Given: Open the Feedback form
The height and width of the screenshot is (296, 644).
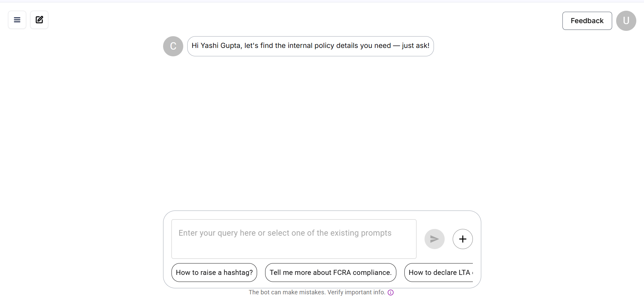Looking at the screenshot, I should coord(587,21).
